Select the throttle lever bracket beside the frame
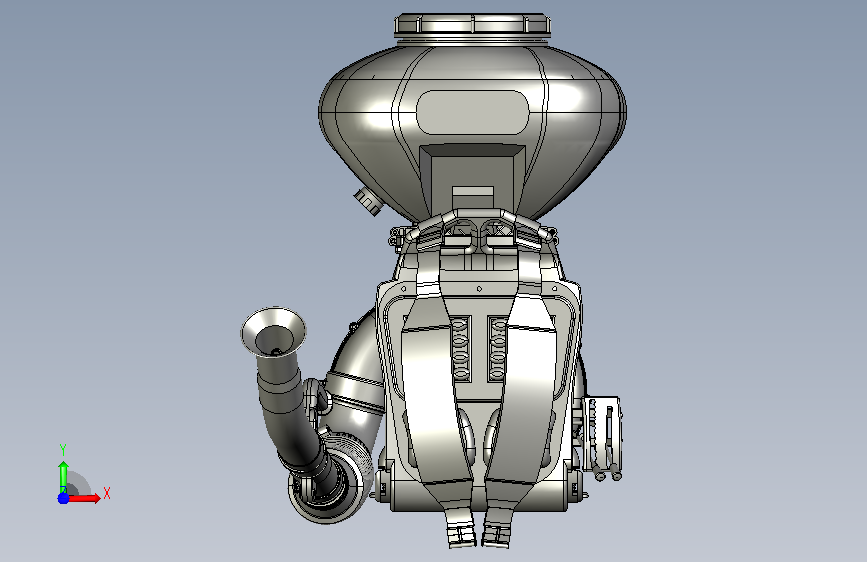867x562 pixels. (604, 438)
